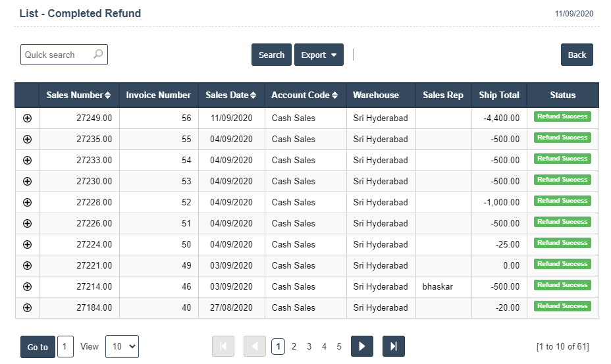Click the next page arrow icon
The height and width of the screenshot is (364, 611).
point(362,346)
